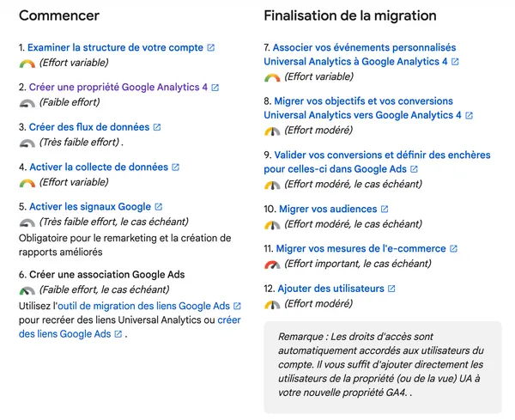Click the 'Ajouter des utilisateurs' link
Image resolution: width=515 pixels, height=420 pixels.
coord(330,289)
